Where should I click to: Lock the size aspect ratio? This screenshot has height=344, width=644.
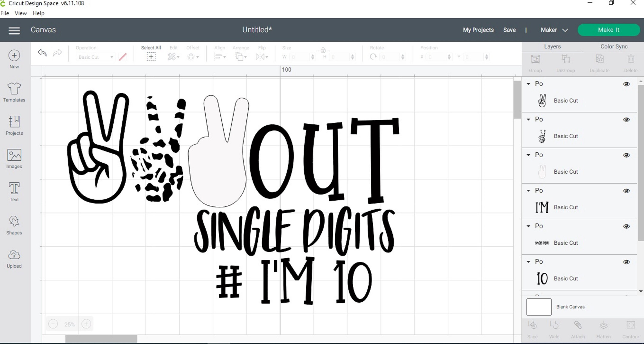click(323, 50)
